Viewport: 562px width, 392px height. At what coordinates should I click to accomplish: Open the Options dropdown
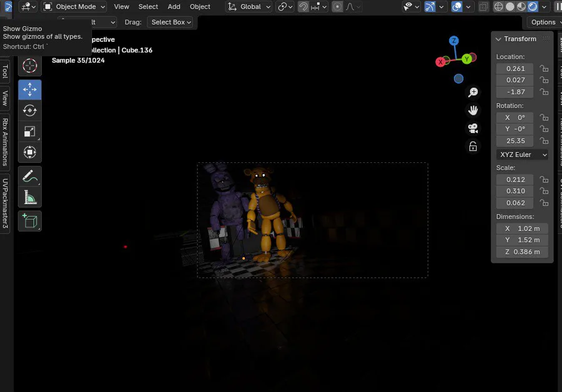coord(545,22)
